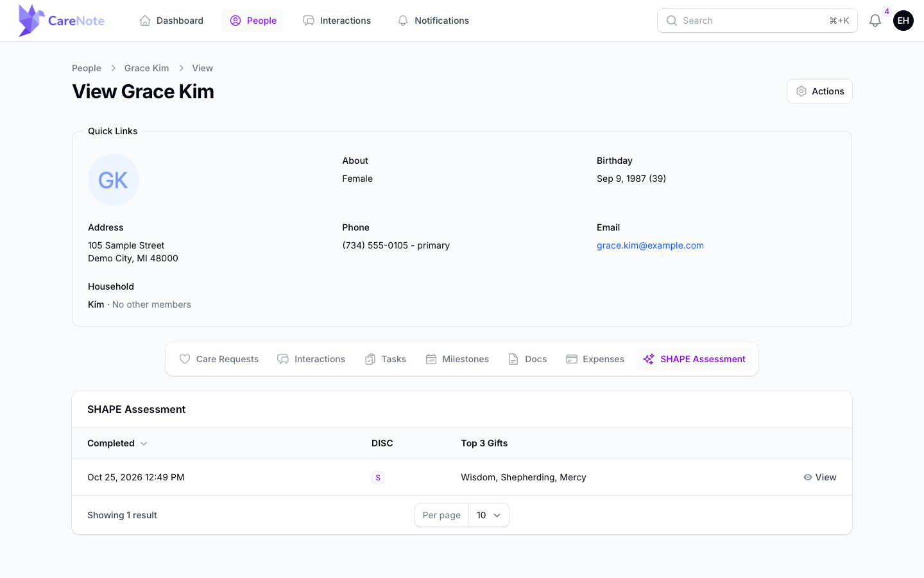Click the Kim household name

point(96,304)
